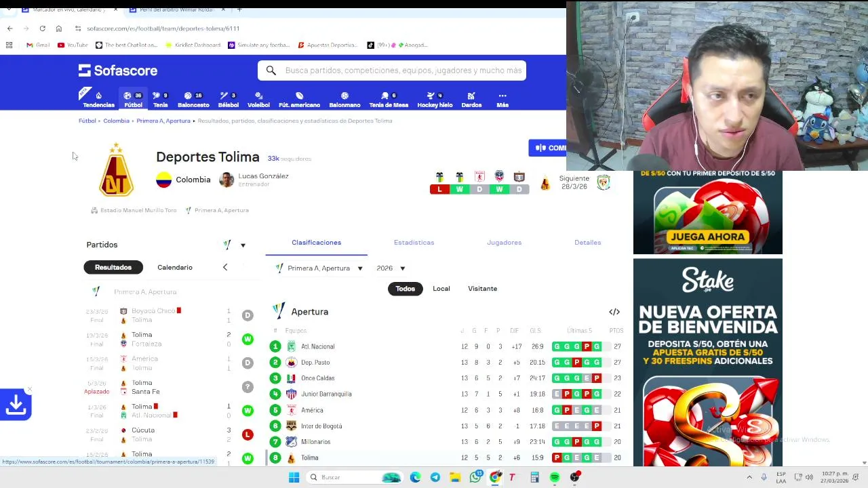The width and height of the screenshot is (868, 488).
Task: Click the Colombia breadcrumb link
Action: 116,121
